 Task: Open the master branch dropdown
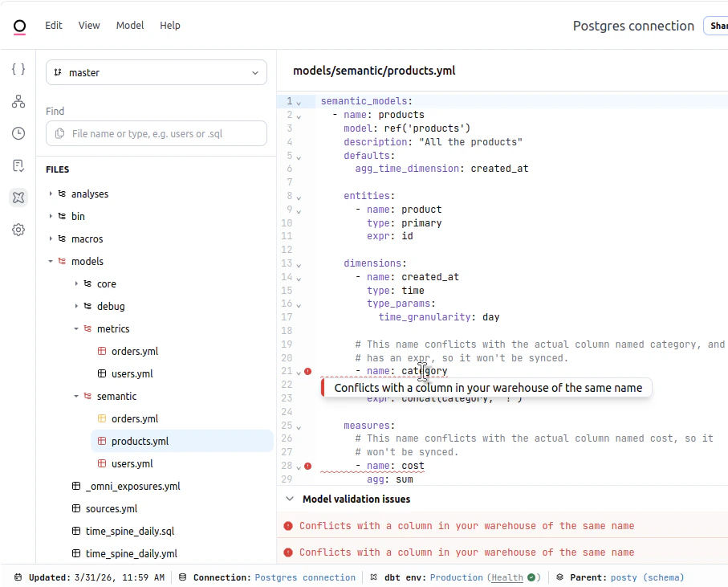157,72
